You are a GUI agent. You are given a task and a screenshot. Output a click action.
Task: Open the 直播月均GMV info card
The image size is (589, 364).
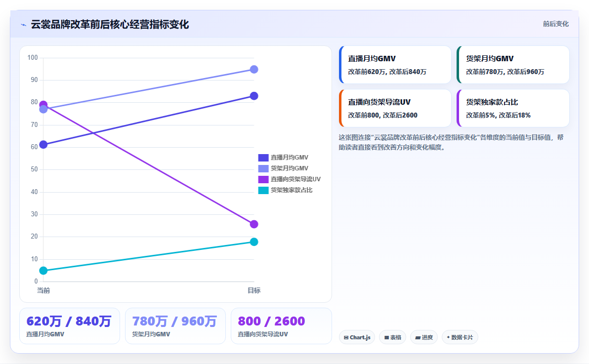(395, 65)
